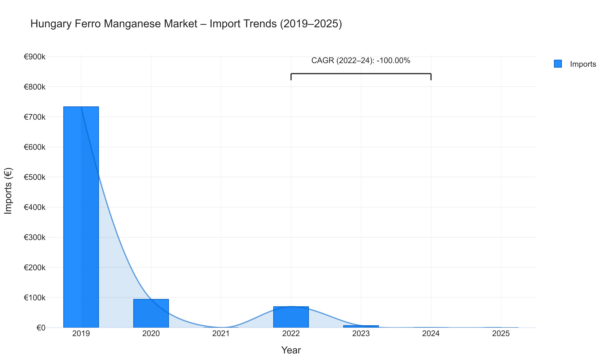
Task: Click the €600k y-axis tick label
Action: click(35, 147)
